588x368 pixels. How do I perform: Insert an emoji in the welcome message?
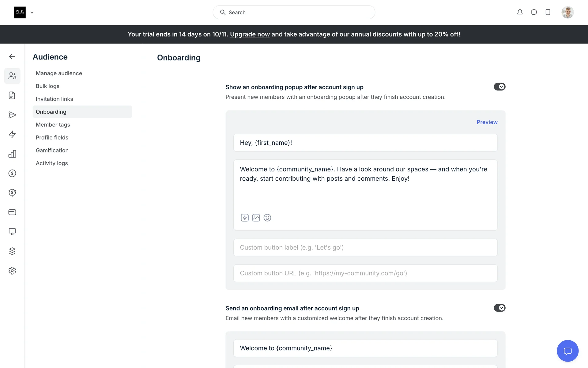[x=267, y=218]
